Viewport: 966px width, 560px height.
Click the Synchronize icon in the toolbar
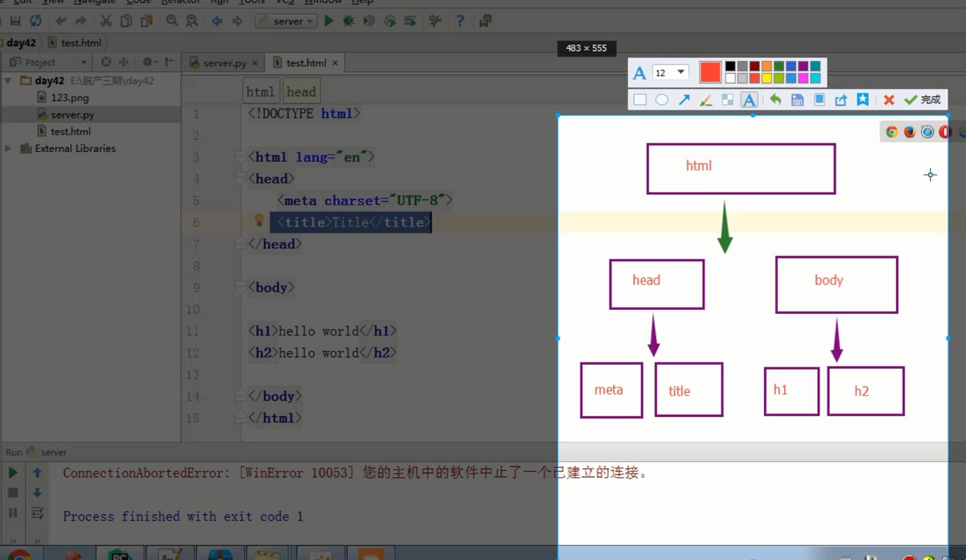pos(36,21)
